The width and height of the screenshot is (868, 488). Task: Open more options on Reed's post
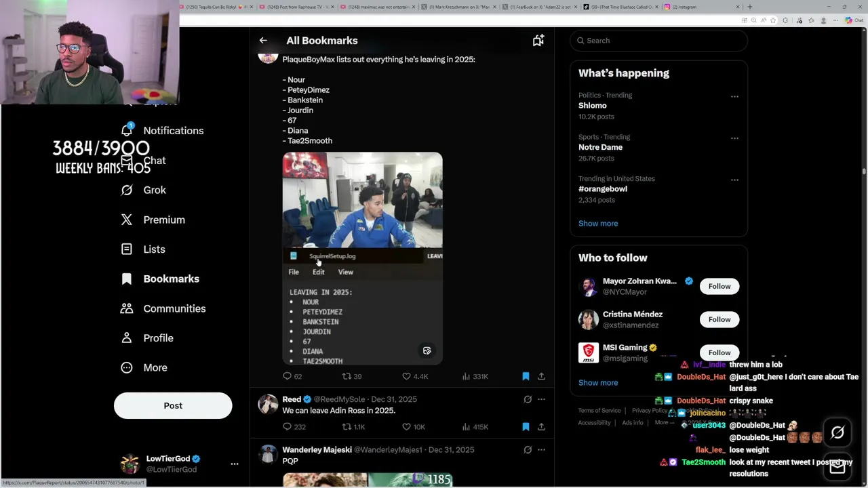click(541, 399)
